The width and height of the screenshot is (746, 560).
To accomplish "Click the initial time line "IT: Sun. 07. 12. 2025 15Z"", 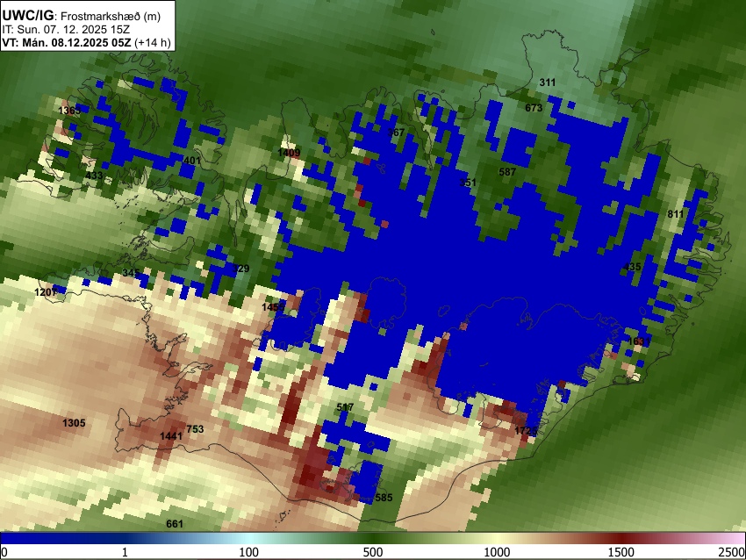I will coord(66,30).
